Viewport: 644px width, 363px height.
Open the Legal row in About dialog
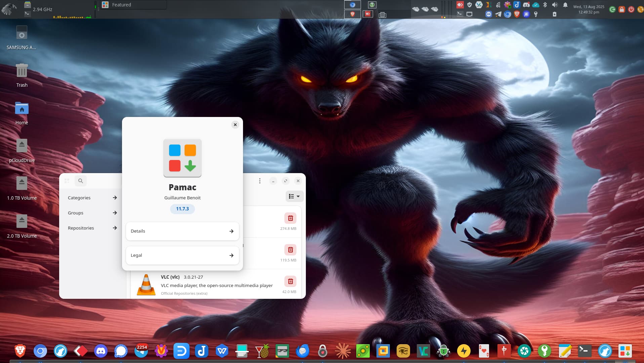coord(182,255)
